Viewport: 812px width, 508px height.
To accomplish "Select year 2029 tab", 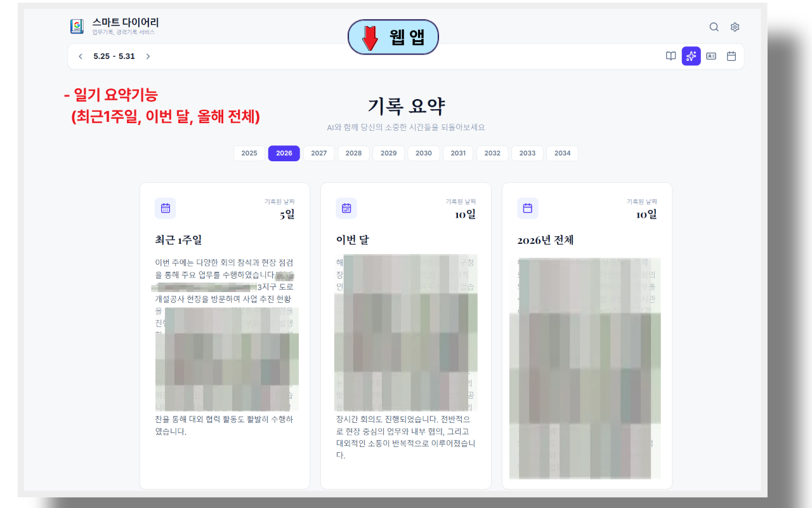I will [x=389, y=153].
